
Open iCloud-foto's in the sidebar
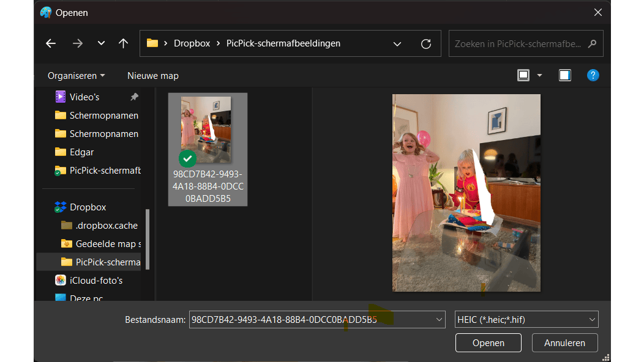coord(89,280)
